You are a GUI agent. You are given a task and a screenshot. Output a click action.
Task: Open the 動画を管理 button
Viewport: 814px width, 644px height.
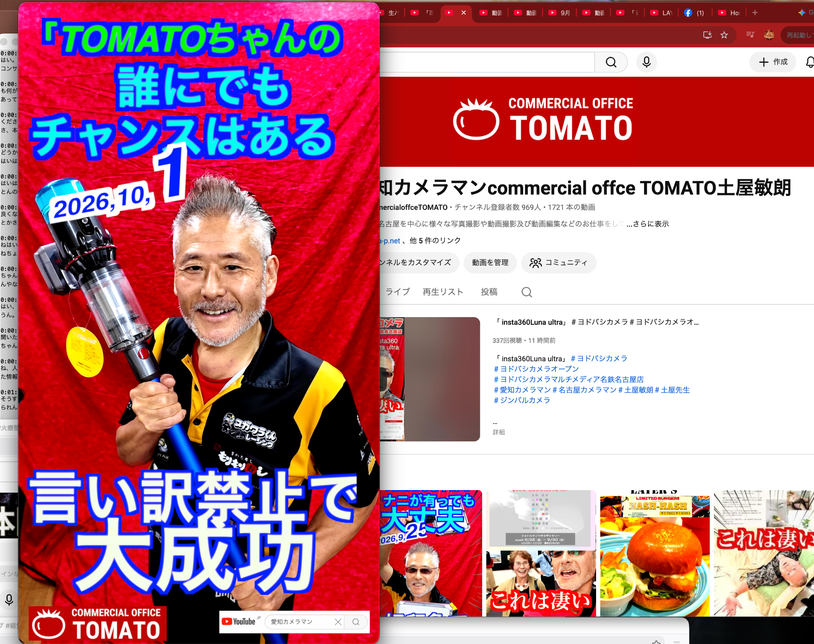coord(490,263)
